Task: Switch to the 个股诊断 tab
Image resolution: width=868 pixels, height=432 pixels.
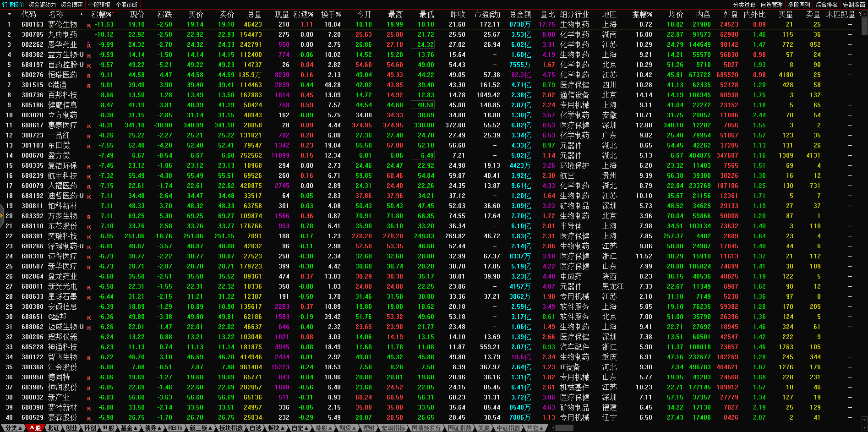Action: point(127,5)
